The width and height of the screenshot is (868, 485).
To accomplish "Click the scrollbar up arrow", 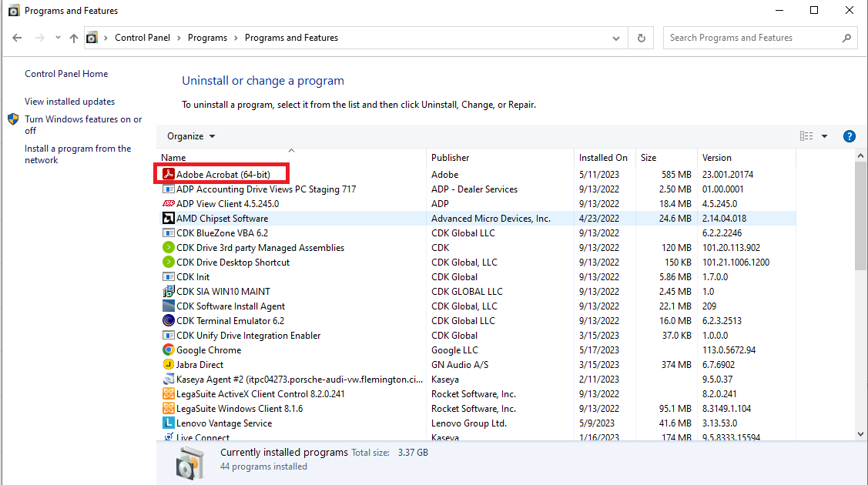I will (860, 156).
